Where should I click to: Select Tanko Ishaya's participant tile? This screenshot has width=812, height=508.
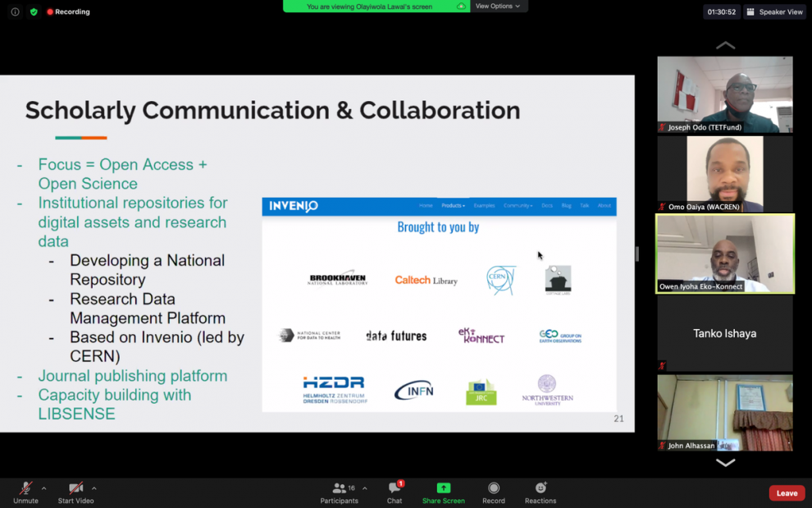pos(725,333)
